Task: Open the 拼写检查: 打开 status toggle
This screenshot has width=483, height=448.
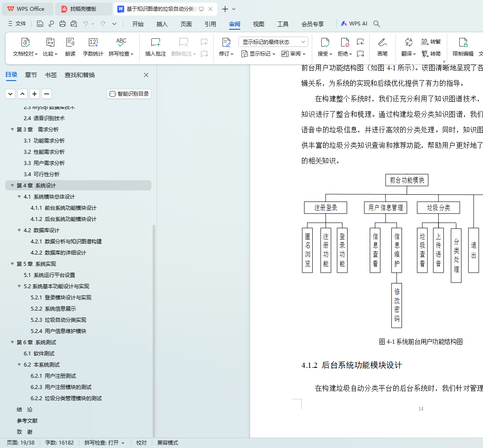Action: tap(104, 443)
